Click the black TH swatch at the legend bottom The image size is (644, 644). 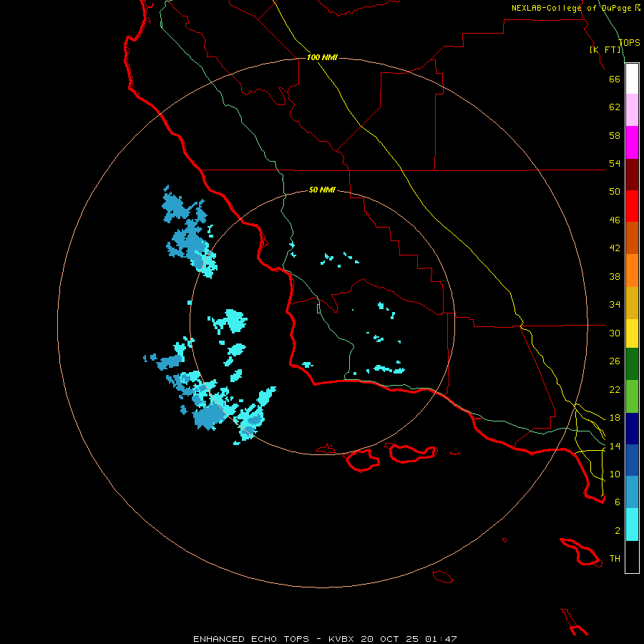coord(632,557)
